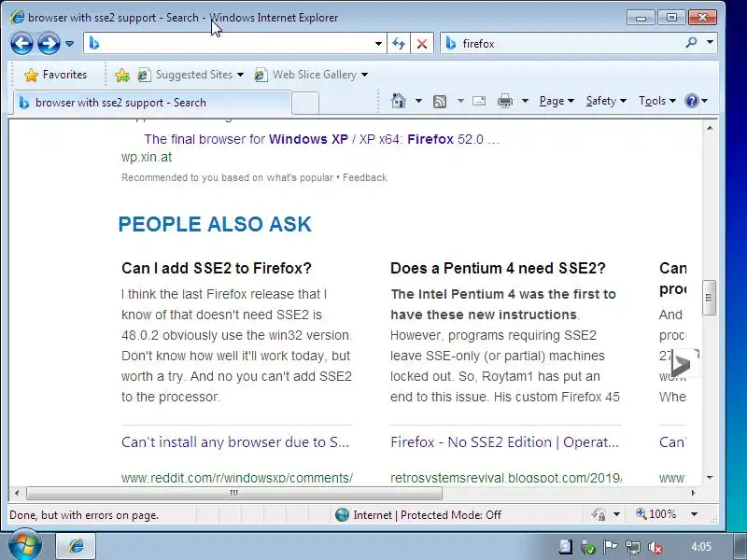Viewport: 747px width, 560px height.
Task: Click the horizontal scrollbar thumb
Action: (234, 494)
